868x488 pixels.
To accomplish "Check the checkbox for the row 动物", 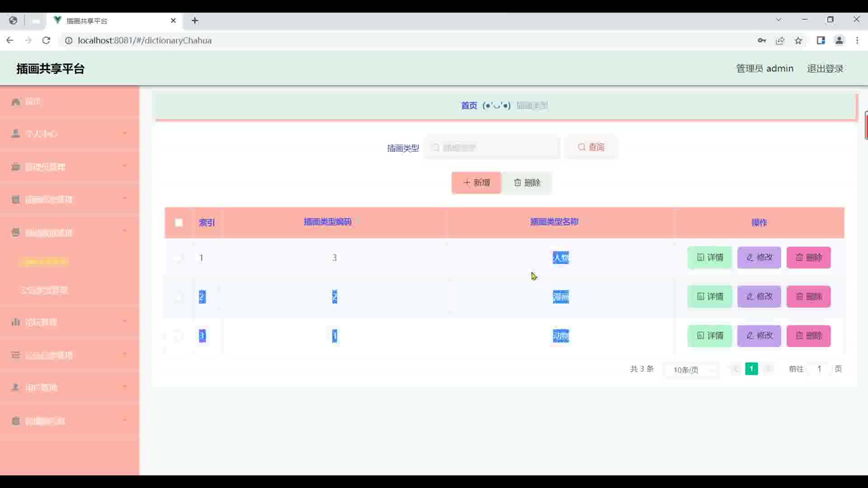I will coord(179,336).
